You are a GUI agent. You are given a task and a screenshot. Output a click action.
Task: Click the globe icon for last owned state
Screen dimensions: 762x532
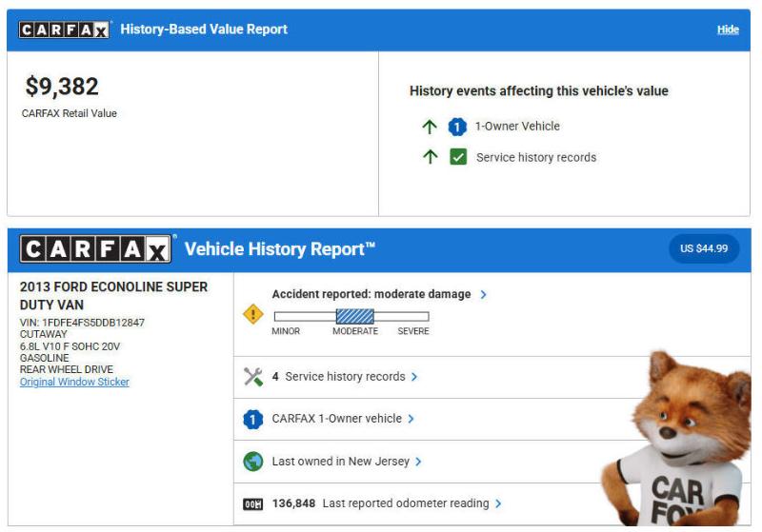pos(253,462)
